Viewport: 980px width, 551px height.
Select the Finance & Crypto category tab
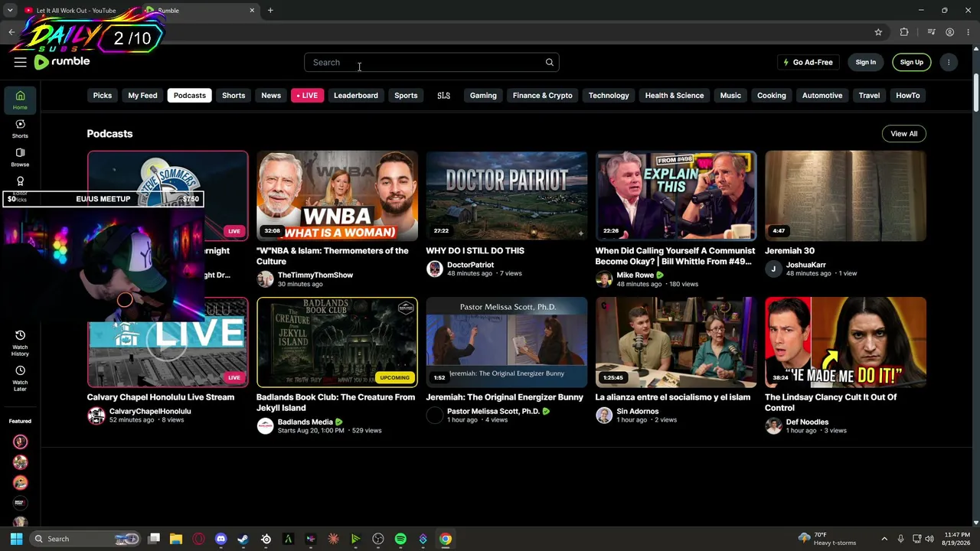543,96
